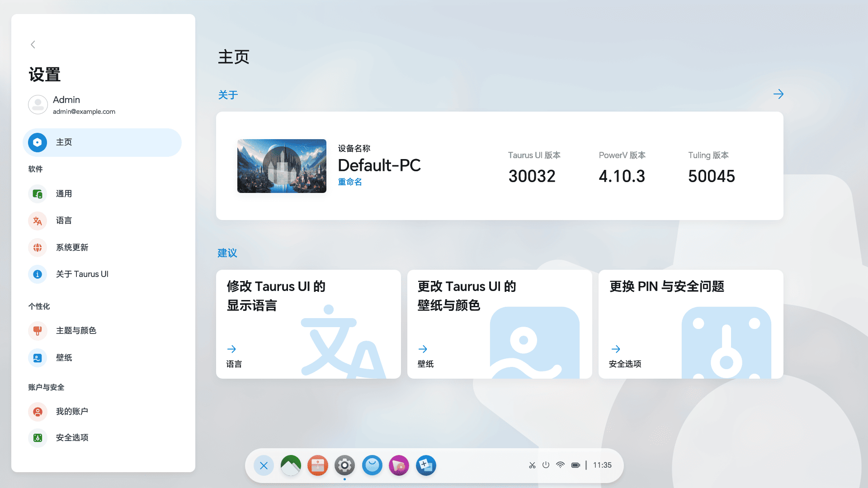Open the 语言 language settings
The image size is (868, 488).
click(x=64, y=221)
